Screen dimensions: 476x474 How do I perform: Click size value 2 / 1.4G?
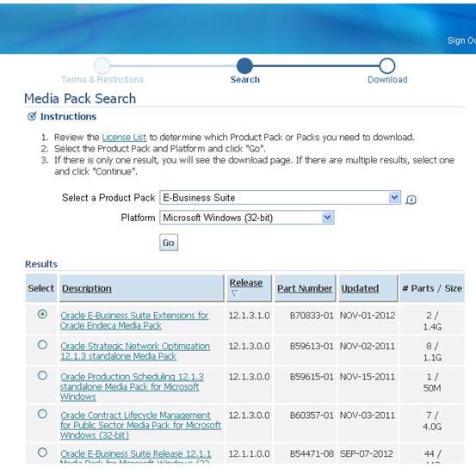[x=432, y=321]
